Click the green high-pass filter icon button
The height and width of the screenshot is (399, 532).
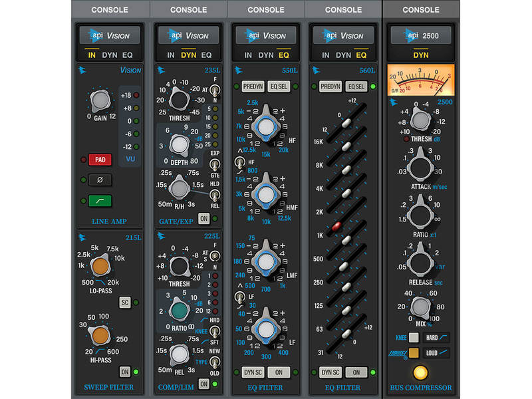100,200
